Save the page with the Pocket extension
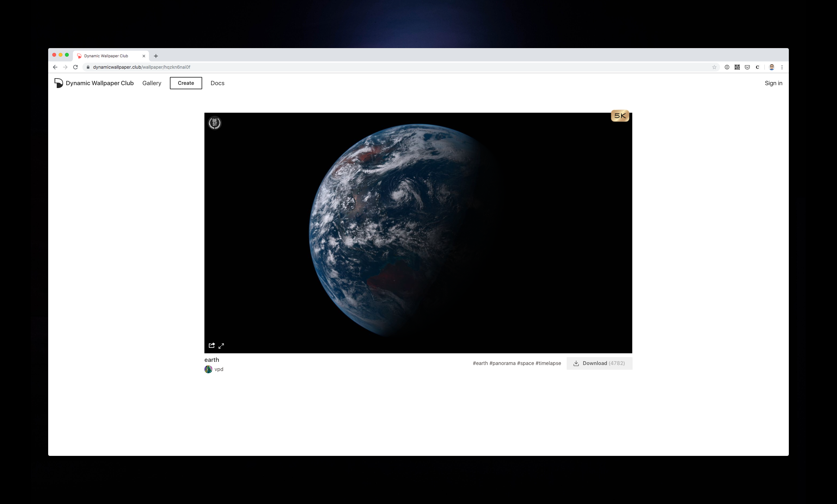 click(x=747, y=67)
